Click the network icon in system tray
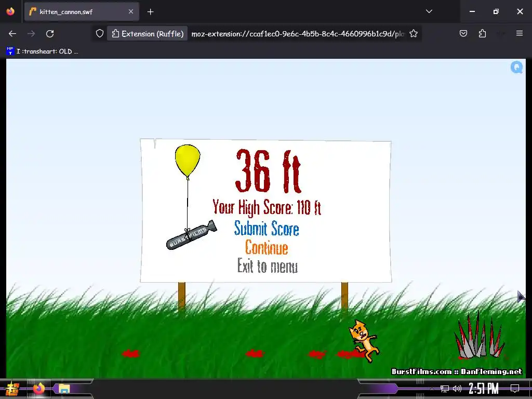 point(444,389)
